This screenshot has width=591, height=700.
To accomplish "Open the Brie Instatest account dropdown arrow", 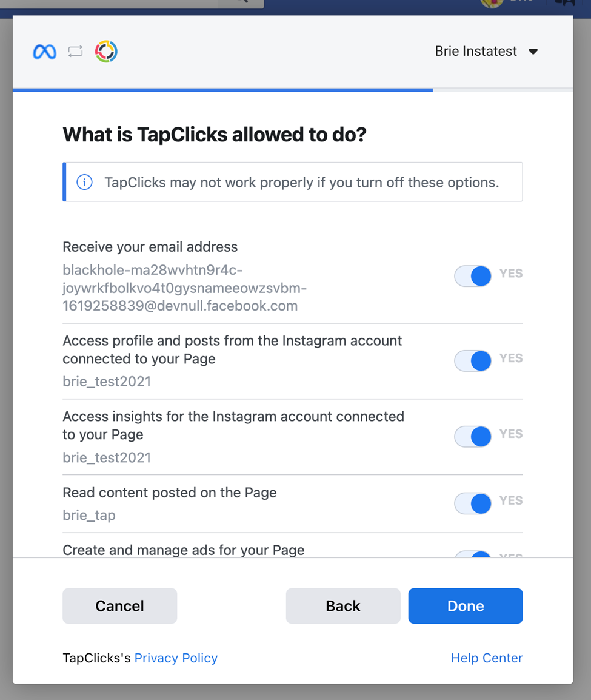I will (x=533, y=52).
